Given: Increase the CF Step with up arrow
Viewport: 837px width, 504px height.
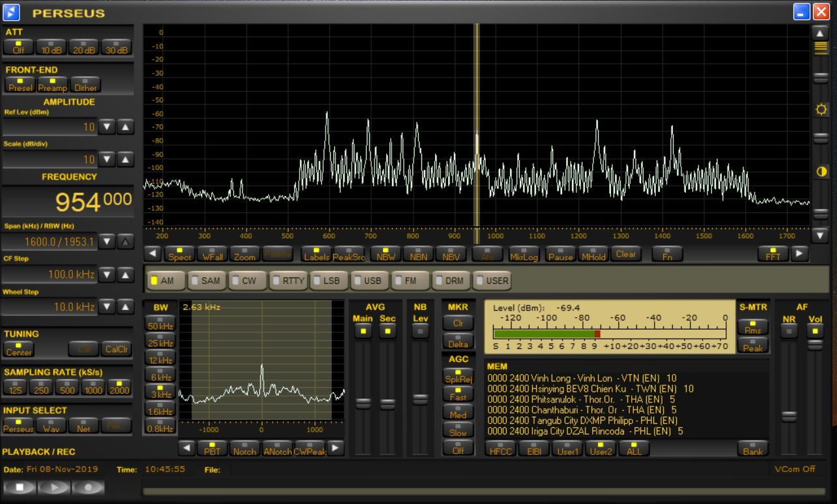Looking at the screenshot, I should [x=125, y=275].
